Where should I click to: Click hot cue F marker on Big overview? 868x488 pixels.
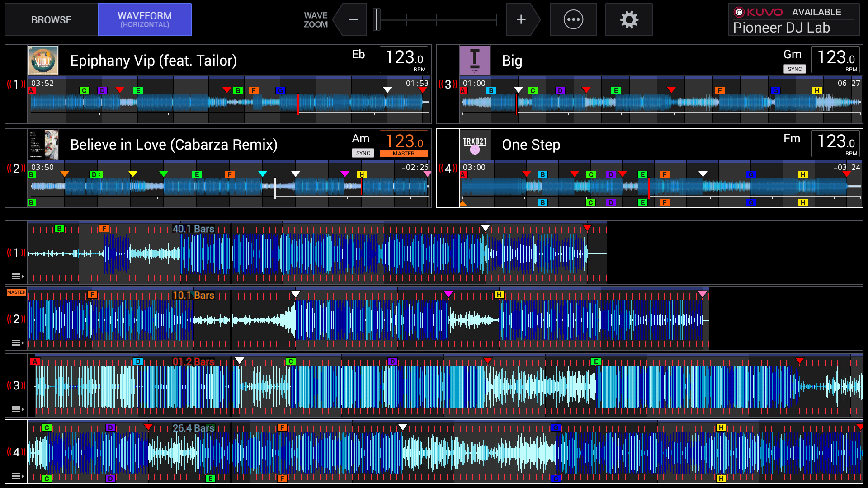(x=720, y=90)
